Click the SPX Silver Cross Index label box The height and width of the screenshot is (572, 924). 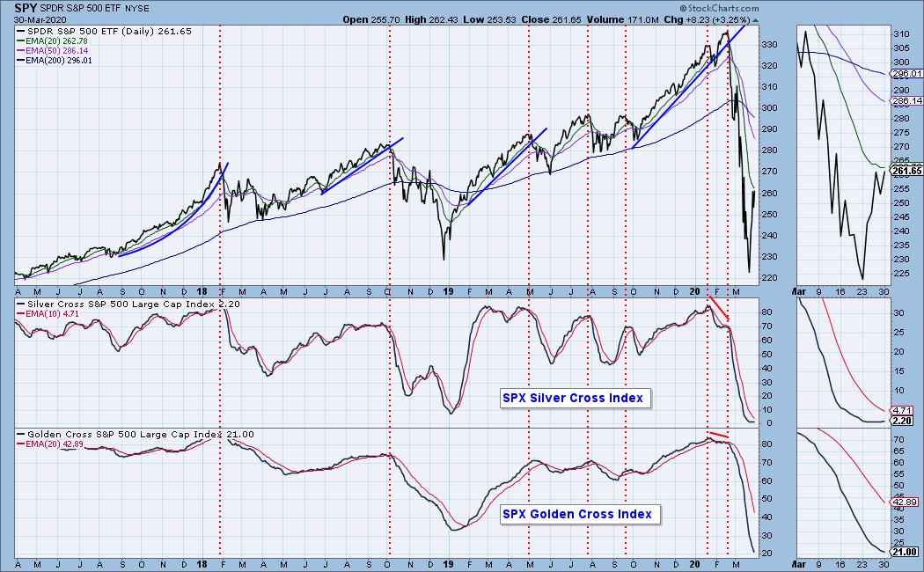pos(575,399)
